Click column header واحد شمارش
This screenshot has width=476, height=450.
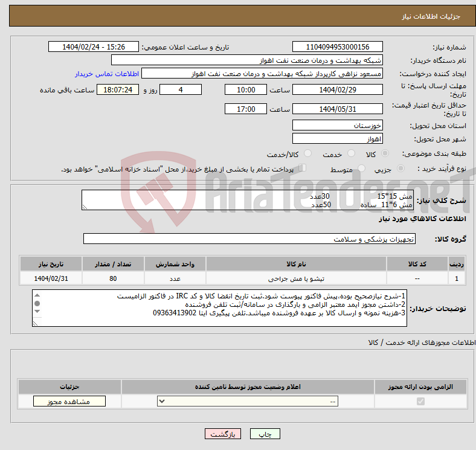click(175, 264)
